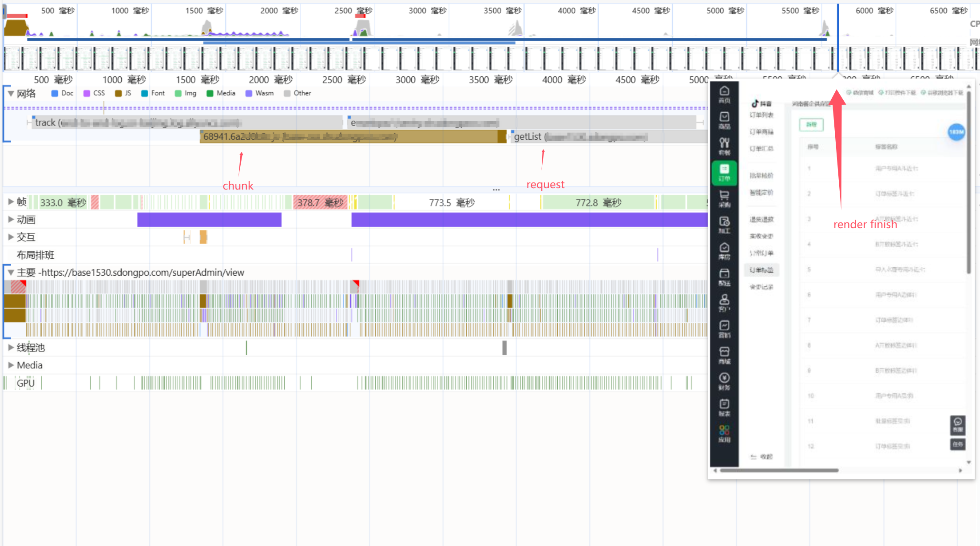
Task: Open the 客服 chat support icon
Action: pyautogui.click(x=958, y=425)
